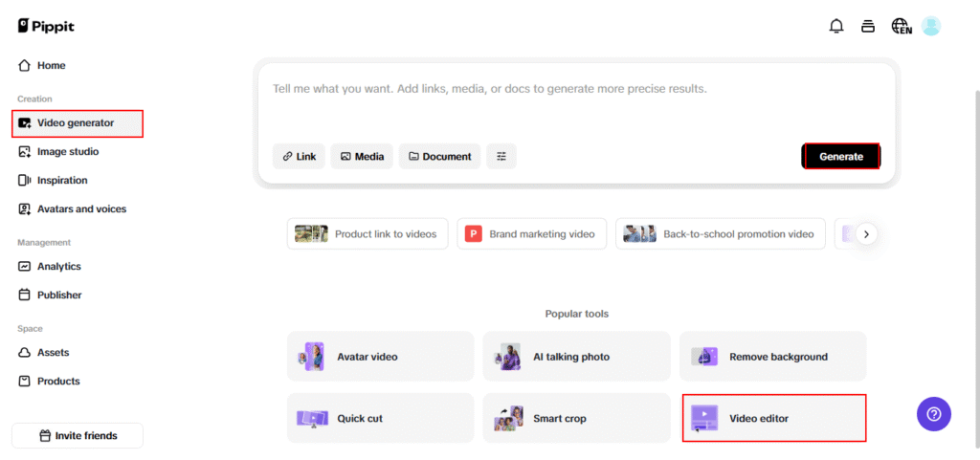The image size is (980, 460).
Task: Add a Link to the prompt
Action: click(x=299, y=157)
